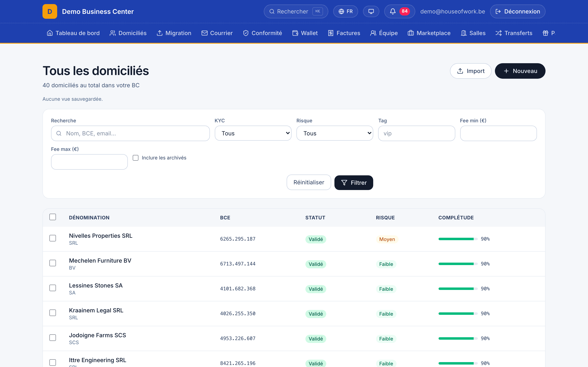Click the globe language FR icon
The image size is (588, 367).
(x=341, y=11)
